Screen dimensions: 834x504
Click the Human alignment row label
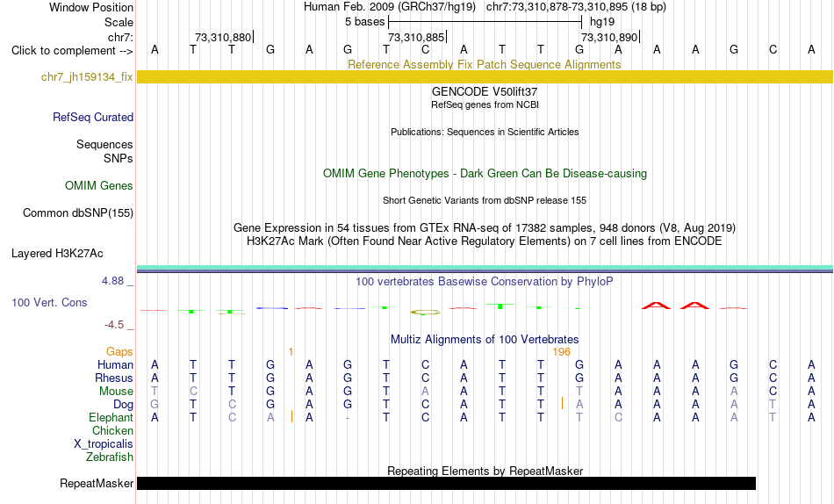pos(115,365)
